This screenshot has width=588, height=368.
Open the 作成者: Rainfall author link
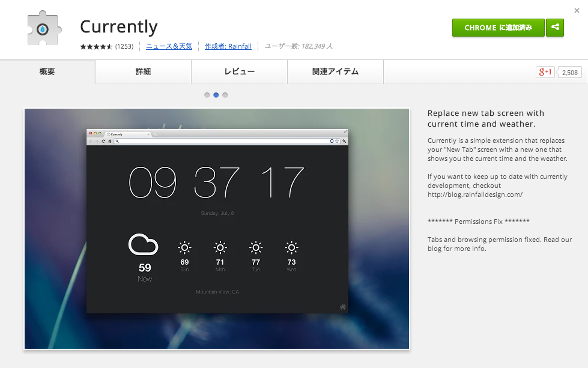coord(228,46)
